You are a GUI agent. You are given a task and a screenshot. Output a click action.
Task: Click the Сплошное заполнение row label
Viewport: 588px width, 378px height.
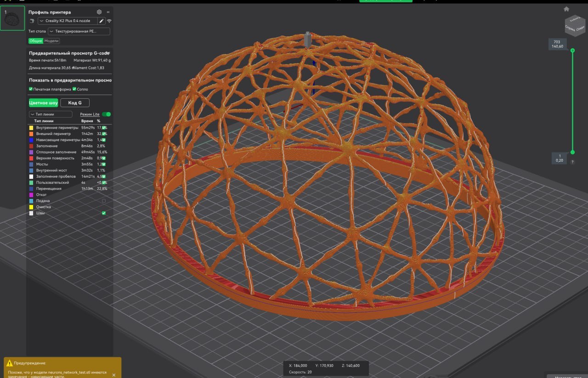coord(56,152)
